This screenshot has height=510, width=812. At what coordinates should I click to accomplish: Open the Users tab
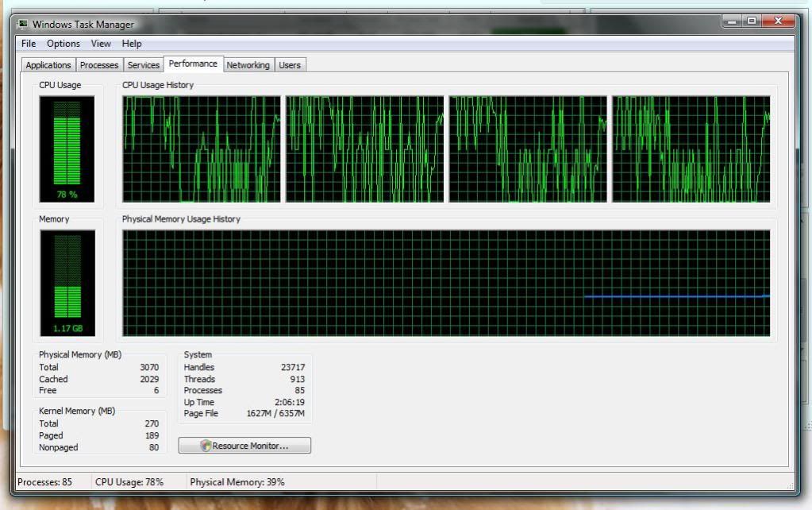(290, 65)
